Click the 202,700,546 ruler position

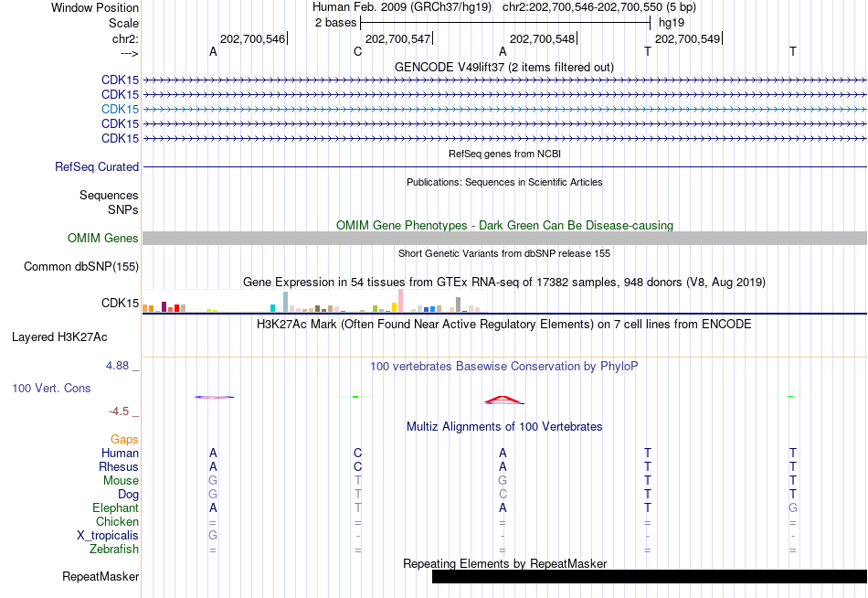click(252, 38)
